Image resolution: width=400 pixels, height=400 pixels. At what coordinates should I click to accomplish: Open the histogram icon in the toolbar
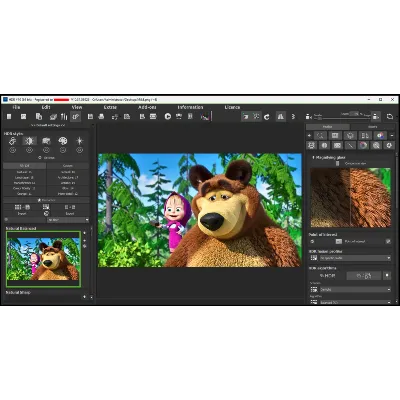tap(205, 116)
